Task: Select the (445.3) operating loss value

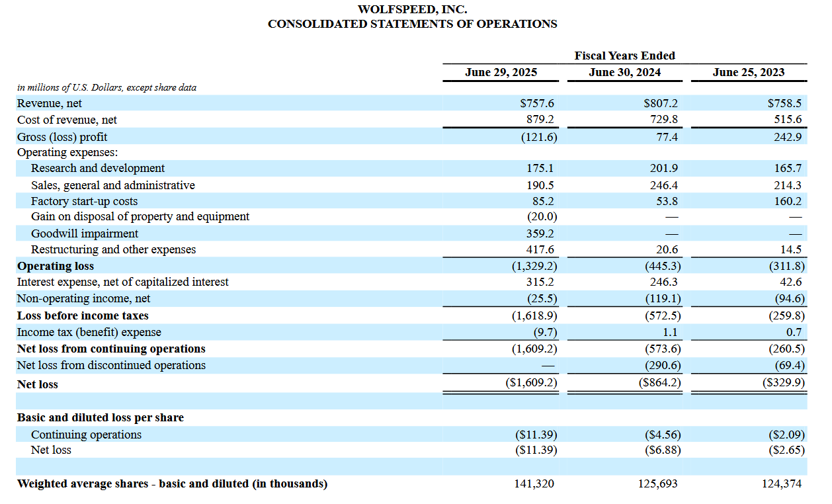Action: [663, 266]
